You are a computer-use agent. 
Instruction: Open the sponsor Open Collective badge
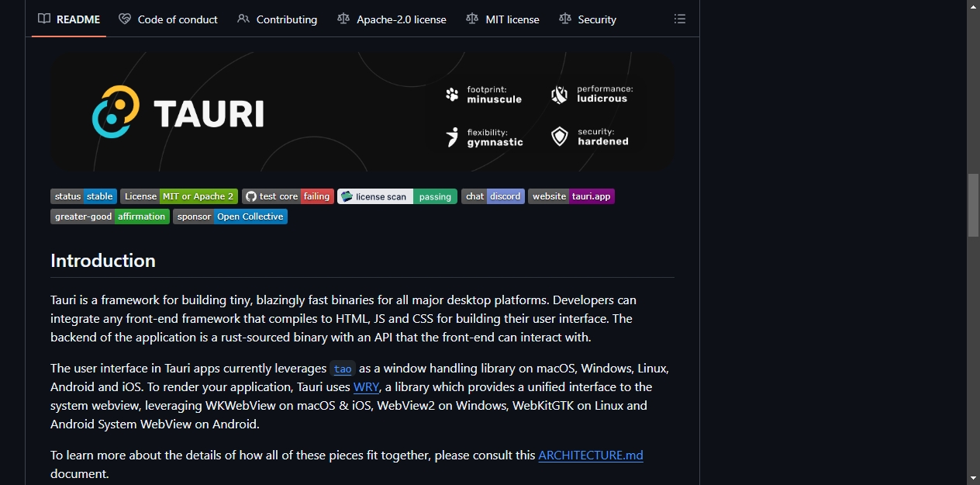[230, 217]
